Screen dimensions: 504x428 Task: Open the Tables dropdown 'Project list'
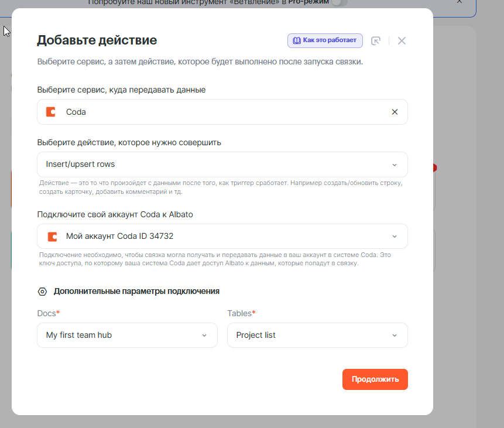coord(317,335)
